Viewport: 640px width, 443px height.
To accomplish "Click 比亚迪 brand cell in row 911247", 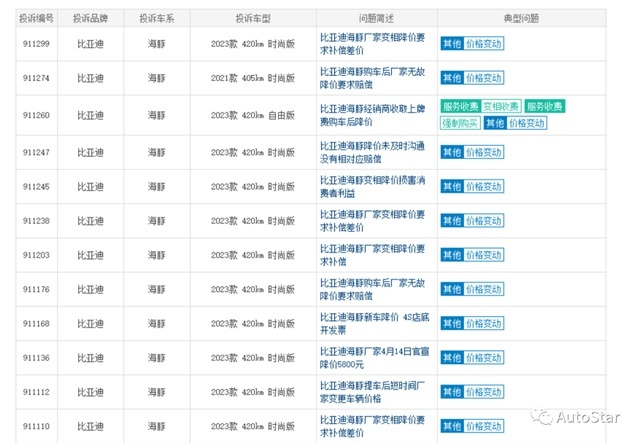I will [x=90, y=152].
